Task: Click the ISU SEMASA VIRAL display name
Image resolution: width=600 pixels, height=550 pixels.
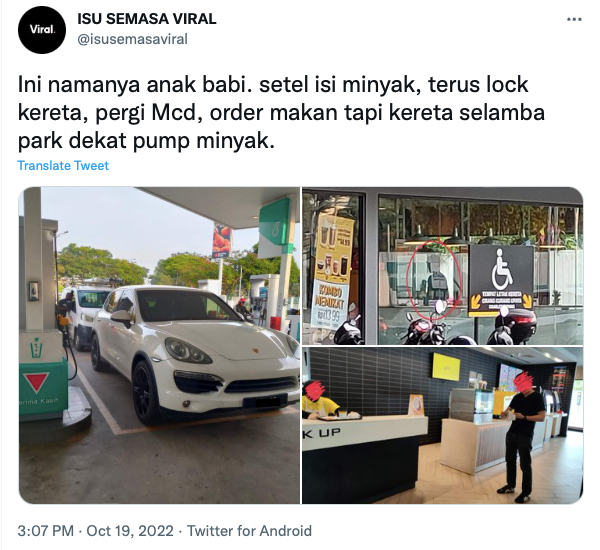Action: point(147,19)
